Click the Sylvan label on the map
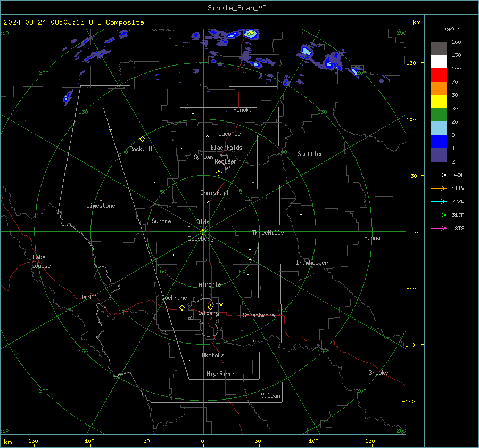479x448 pixels. [x=203, y=157]
